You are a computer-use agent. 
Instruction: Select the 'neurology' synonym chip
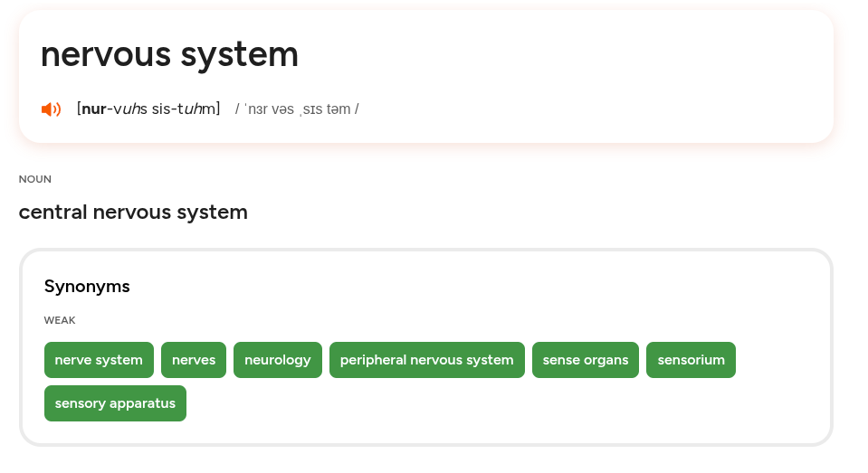pos(278,360)
